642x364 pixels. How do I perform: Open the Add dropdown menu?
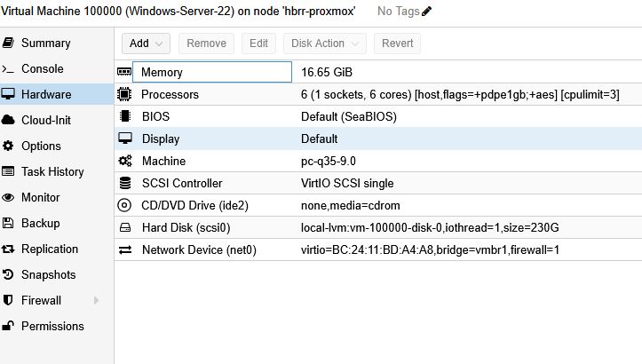coord(146,44)
